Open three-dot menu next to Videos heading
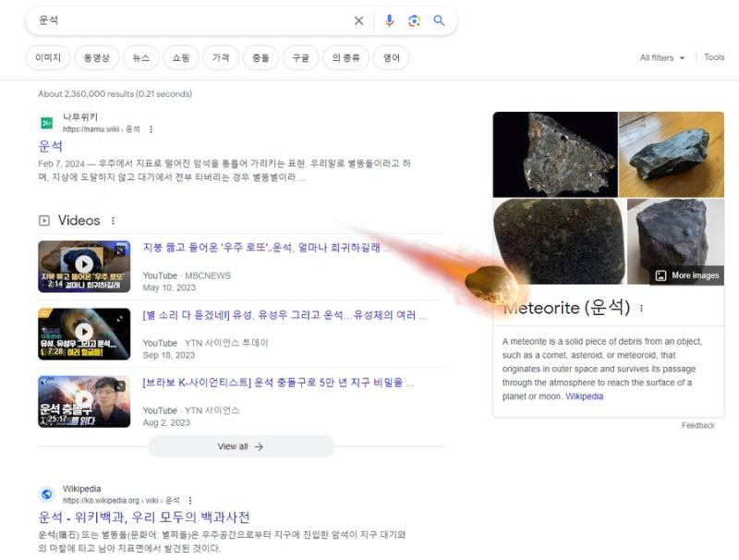Viewport: 739px width, 560px height. coord(114,221)
